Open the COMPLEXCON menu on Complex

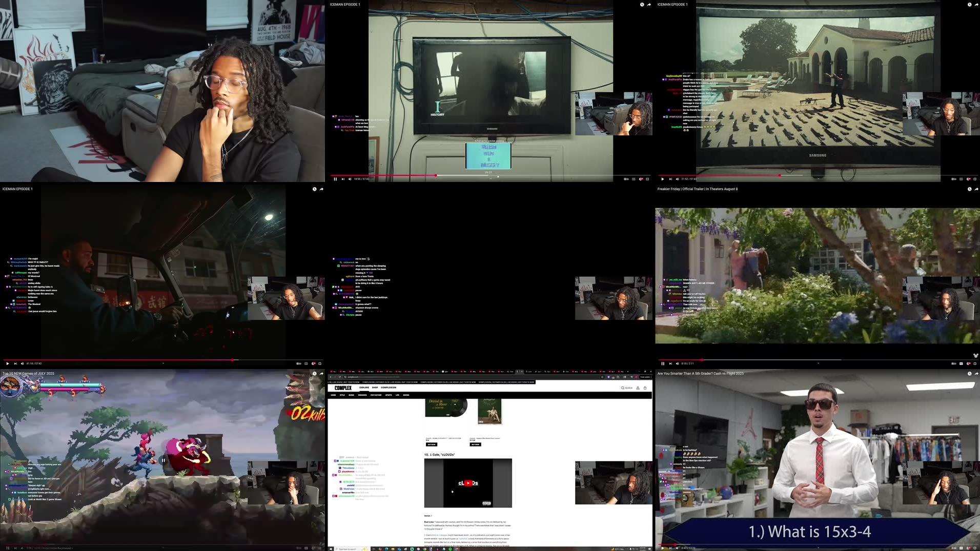point(389,387)
